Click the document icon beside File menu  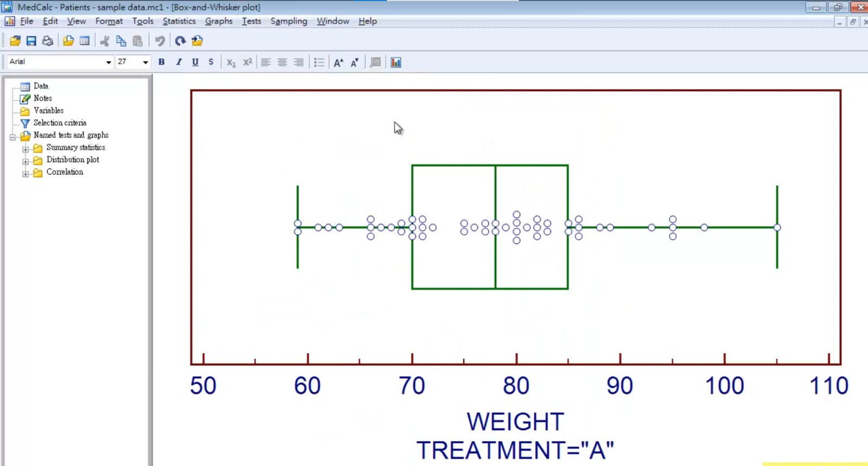point(10,21)
